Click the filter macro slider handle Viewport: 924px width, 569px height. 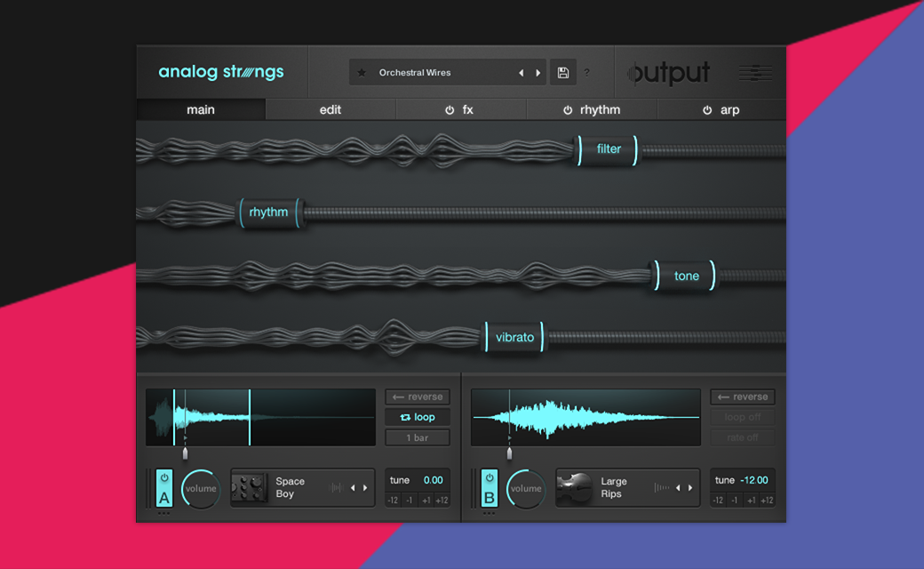[608, 149]
